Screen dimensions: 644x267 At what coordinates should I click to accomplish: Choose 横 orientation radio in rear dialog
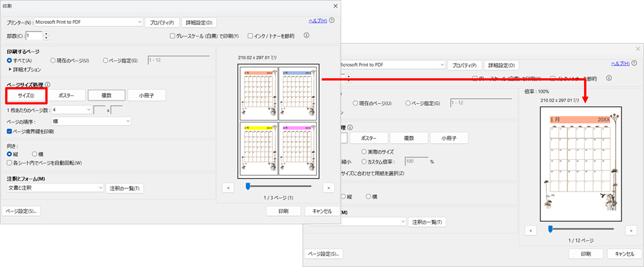pyautogui.click(x=368, y=197)
